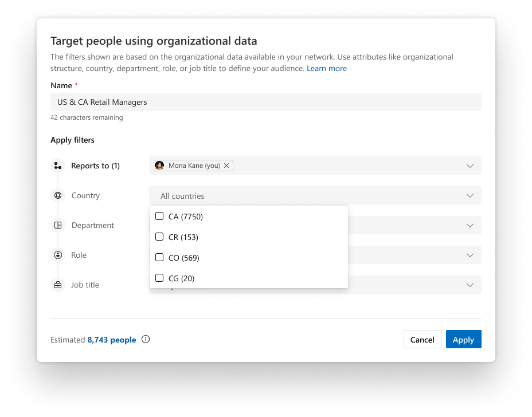Click the Country globe icon

click(57, 195)
